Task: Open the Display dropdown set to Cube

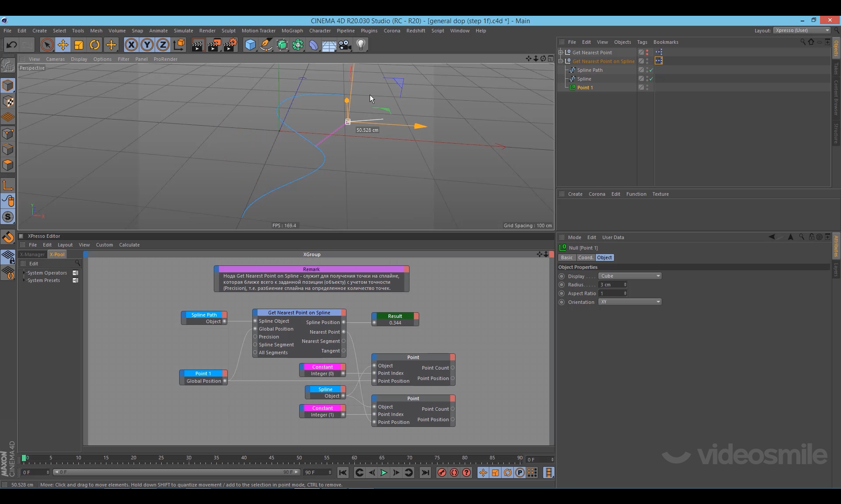Action: pyautogui.click(x=629, y=276)
